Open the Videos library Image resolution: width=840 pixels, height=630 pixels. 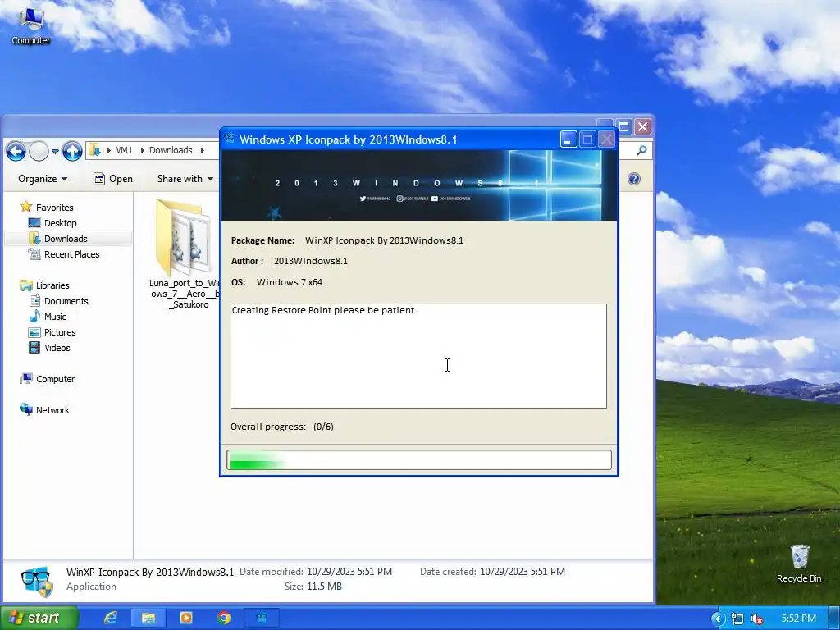tap(57, 348)
